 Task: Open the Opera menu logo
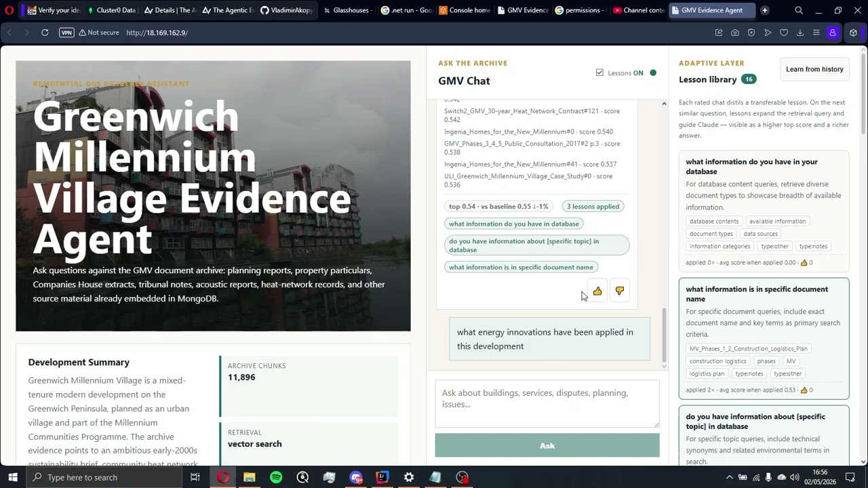point(9,10)
